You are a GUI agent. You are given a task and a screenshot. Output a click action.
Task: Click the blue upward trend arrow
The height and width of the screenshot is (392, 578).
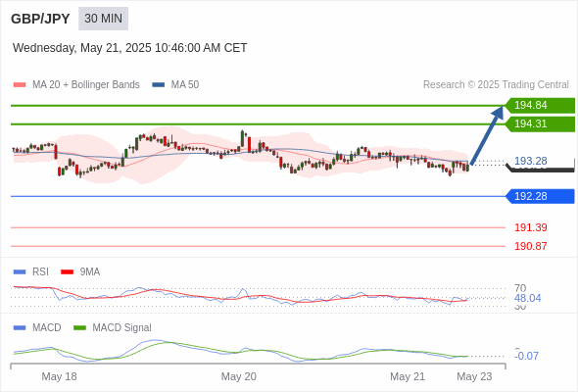coord(487,135)
